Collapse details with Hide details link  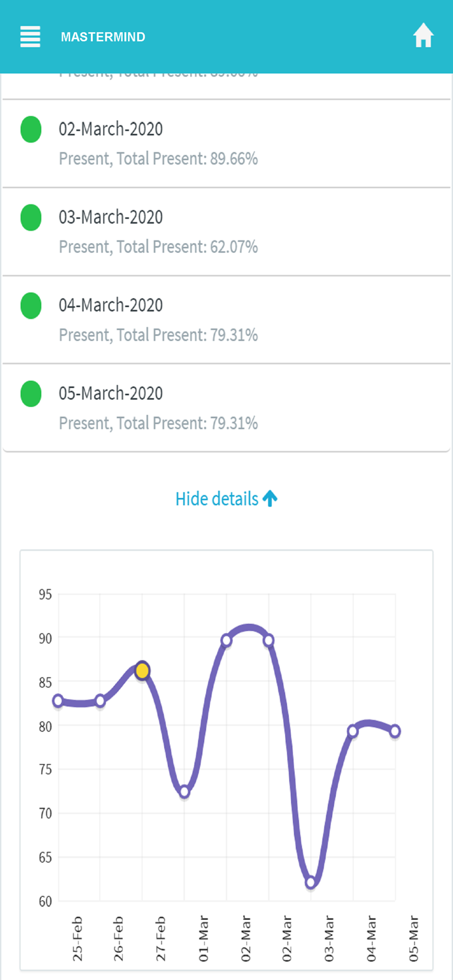[217, 499]
